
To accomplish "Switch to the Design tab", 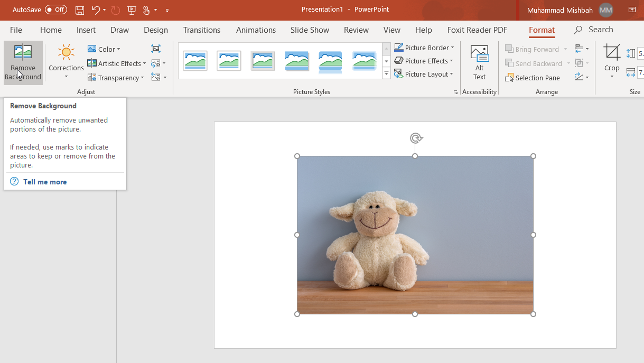I will [x=156, y=30].
